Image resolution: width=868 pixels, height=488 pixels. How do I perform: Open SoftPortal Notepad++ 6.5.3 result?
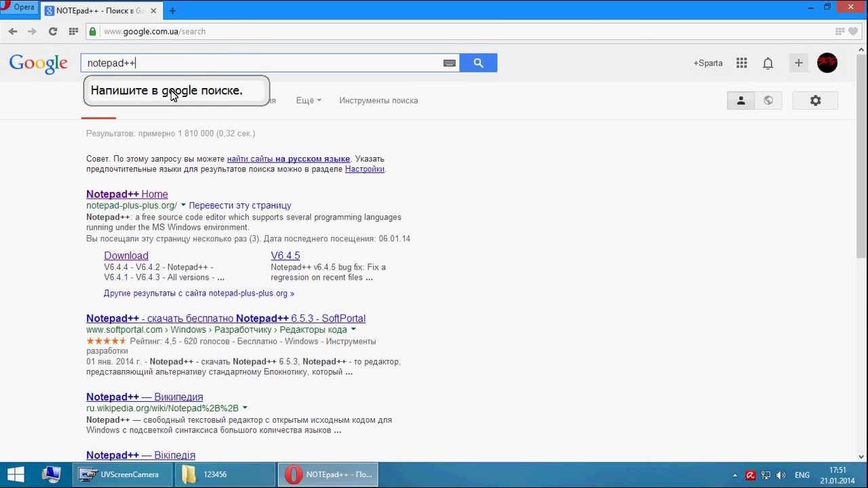(x=226, y=319)
